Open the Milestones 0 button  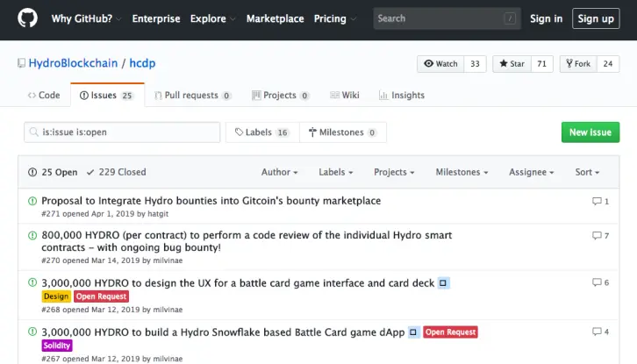click(x=343, y=132)
